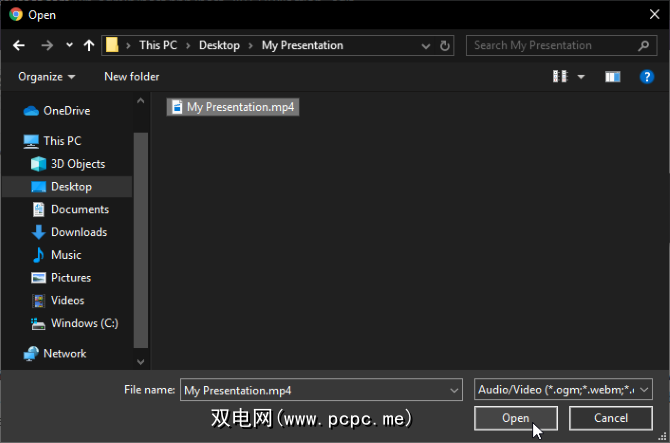Click the search magnifier icon
This screenshot has width=670, height=443.
644,45
